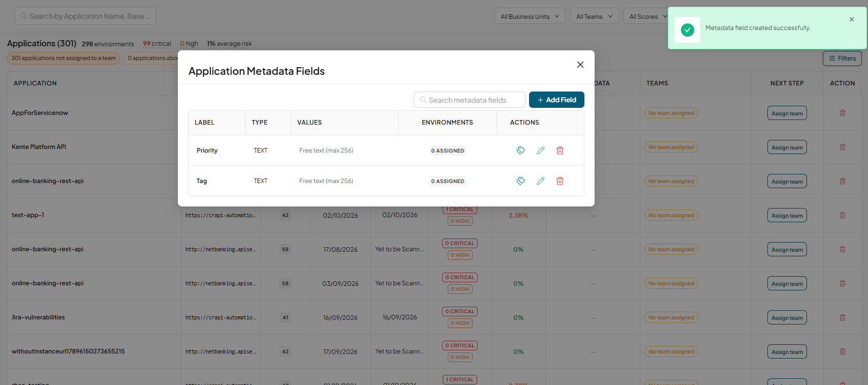868x385 pixels.
Task: Delete the withoutinstanceurl17896150273655215 application
Action: 843,351
